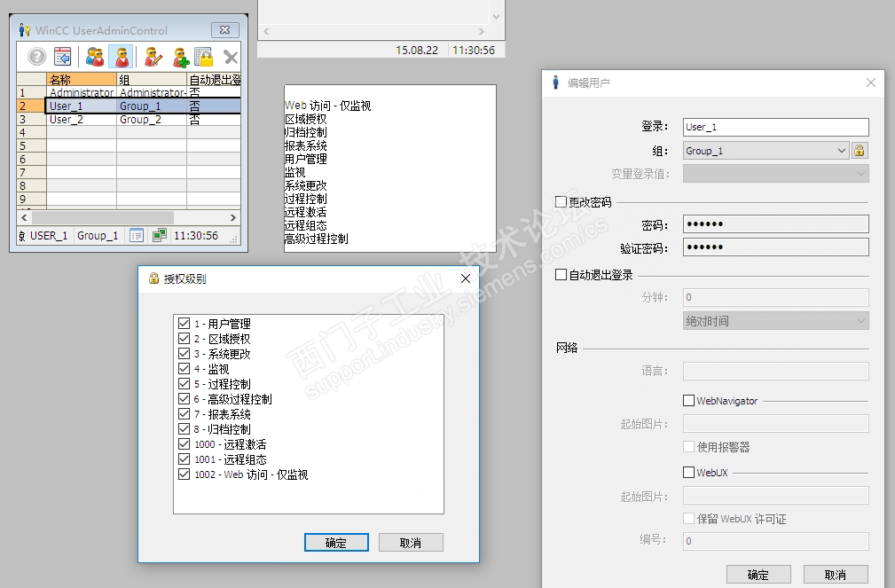Toggle 4 - 监视 authorization checkbox

coord(184,368)
